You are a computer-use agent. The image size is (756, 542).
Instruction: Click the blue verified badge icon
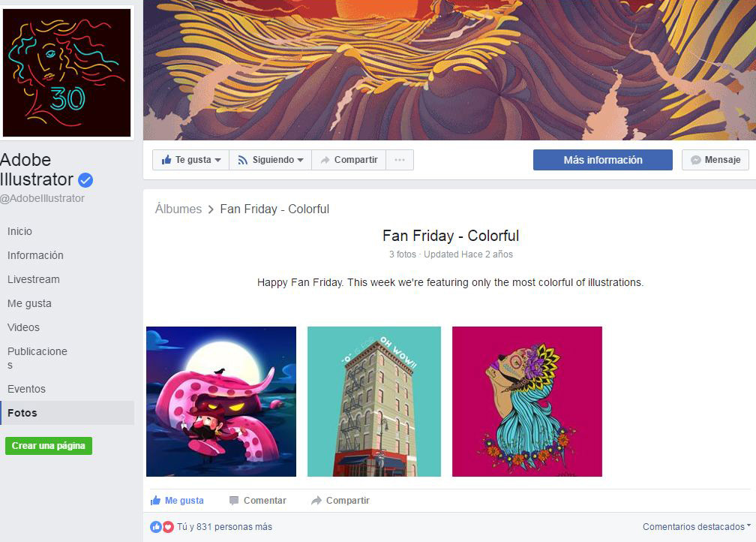coord(85,180)
